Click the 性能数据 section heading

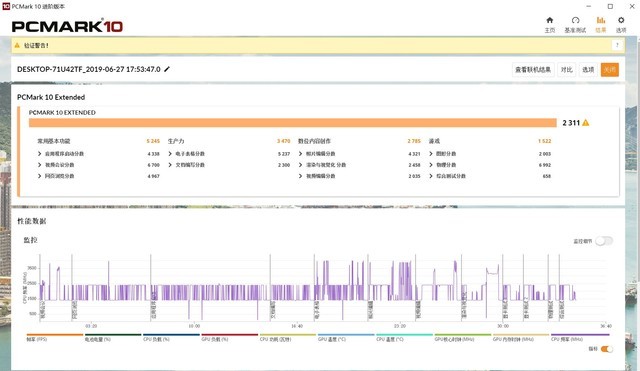tap(32, 221)
